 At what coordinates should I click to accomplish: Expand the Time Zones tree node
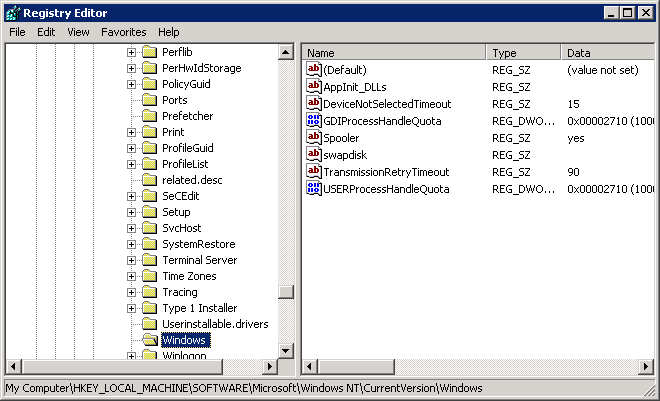point(131,276)
